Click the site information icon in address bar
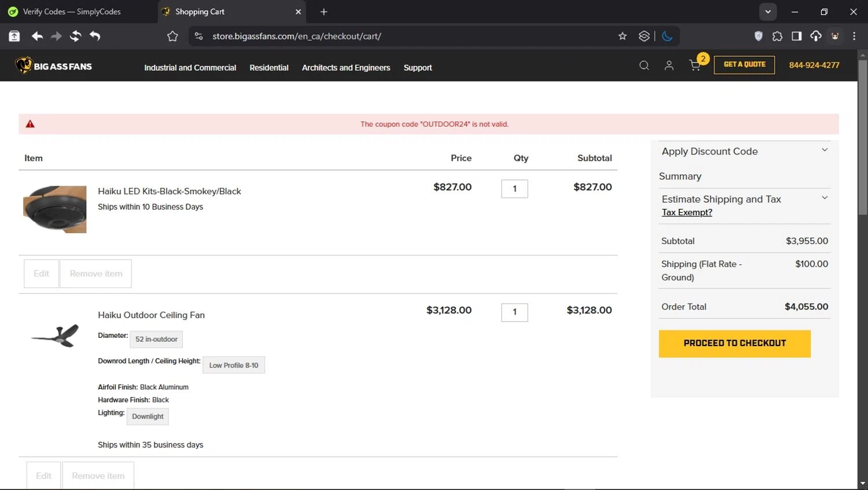 198,36
